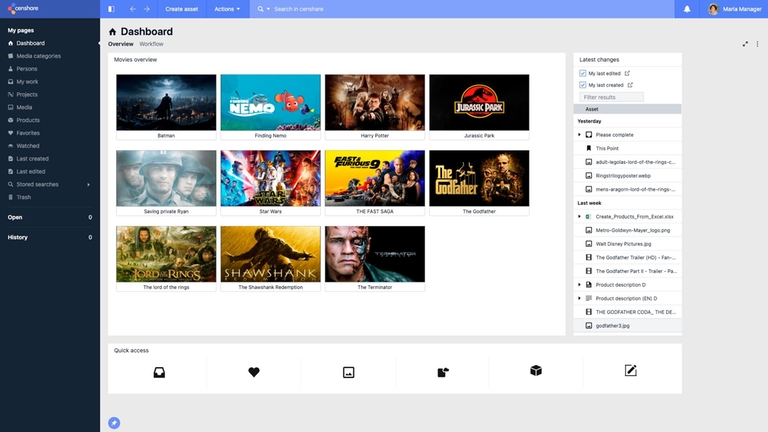
Task: Open Media categories in sidebar
Action: pos(39,56)
